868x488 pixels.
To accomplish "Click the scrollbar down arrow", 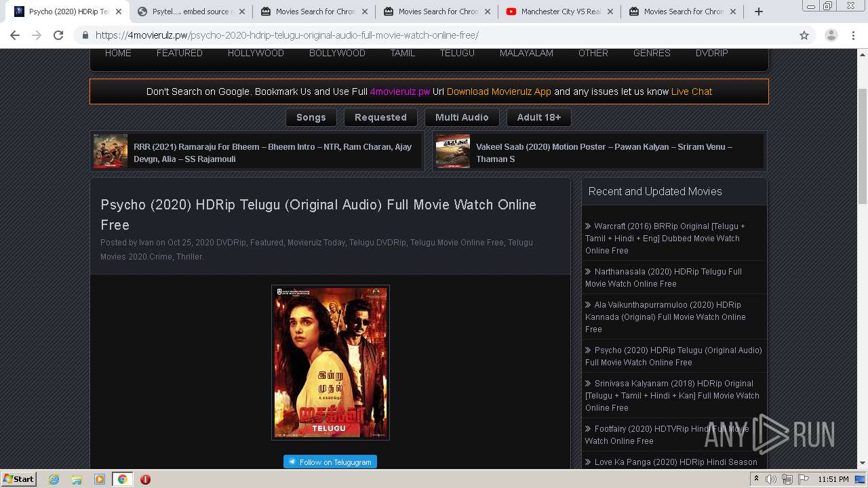I will 862,464.
